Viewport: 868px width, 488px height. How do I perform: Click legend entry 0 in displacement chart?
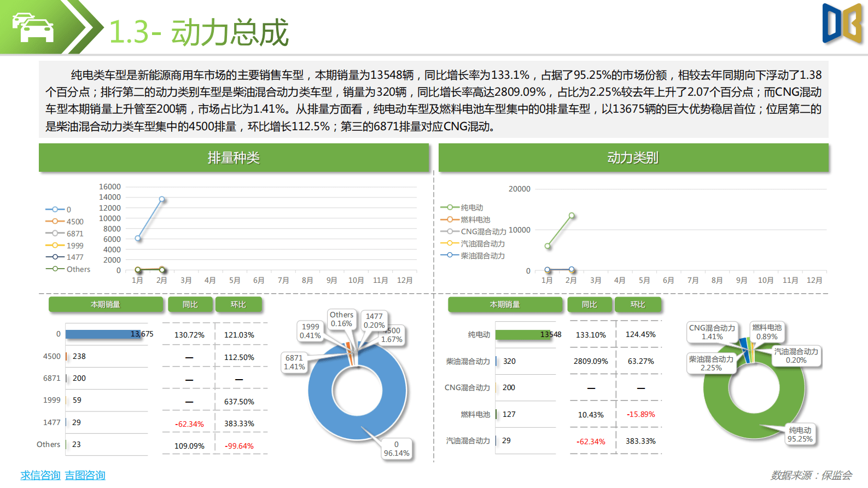coord(59,210)
